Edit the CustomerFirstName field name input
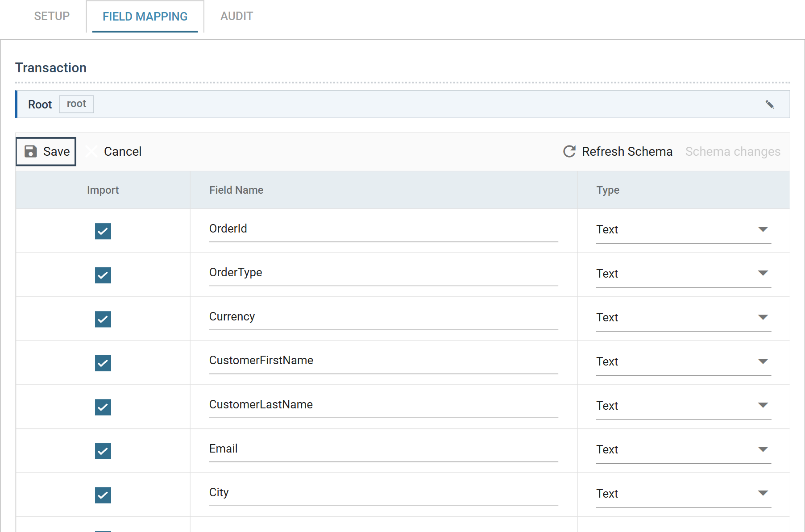805x532 pixels. tap(384, 361)
